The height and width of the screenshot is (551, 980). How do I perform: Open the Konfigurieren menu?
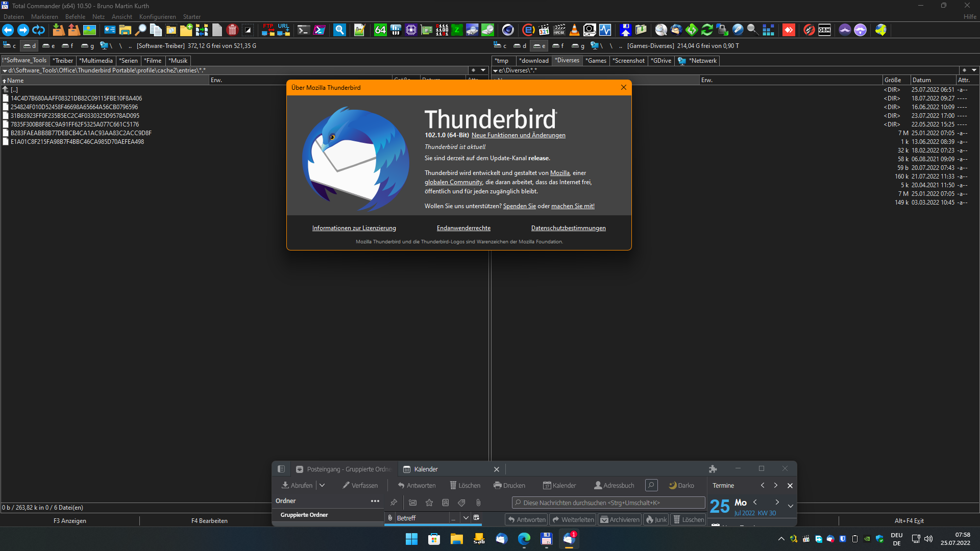click(x=157, y=17)
